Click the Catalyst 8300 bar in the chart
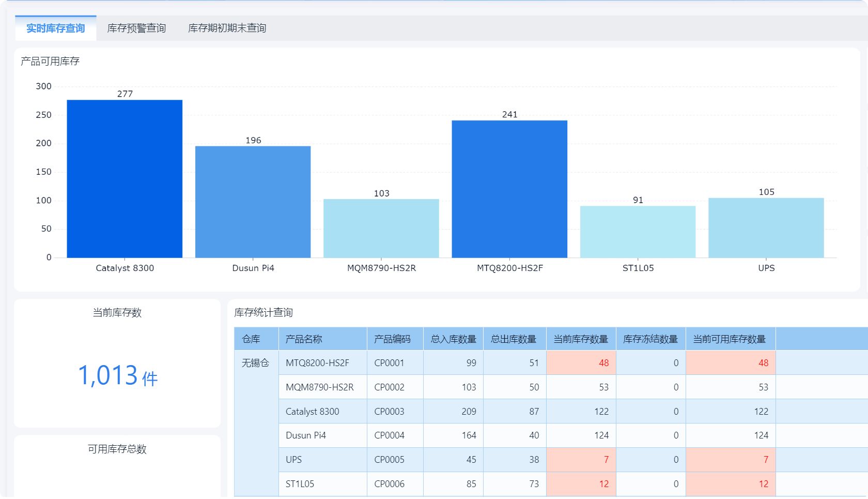 125,179
